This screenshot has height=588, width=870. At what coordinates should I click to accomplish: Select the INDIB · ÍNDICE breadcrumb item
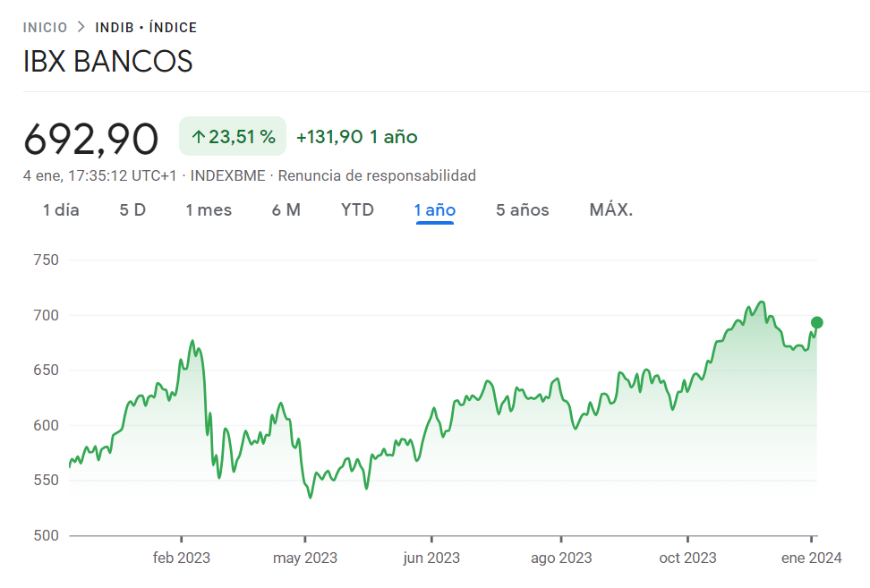pos(143,27)
